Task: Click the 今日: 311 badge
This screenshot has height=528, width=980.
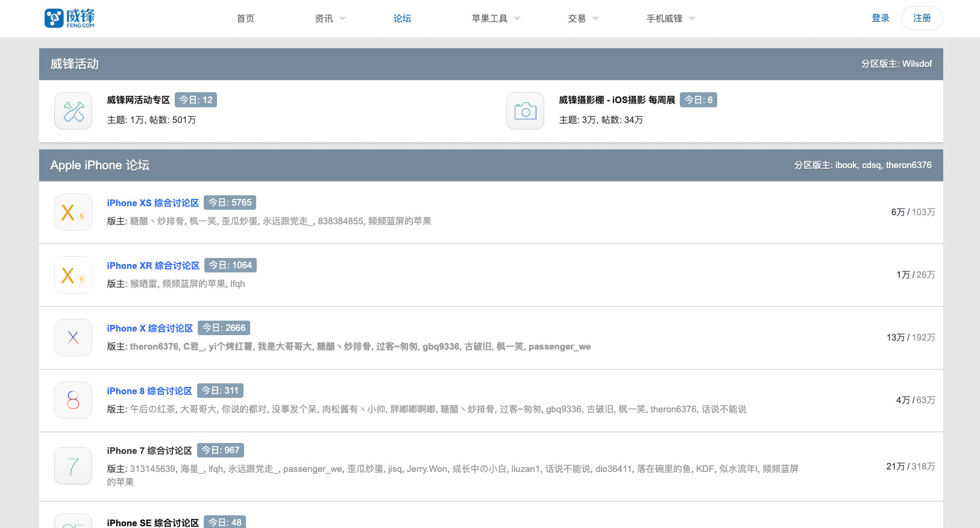Action: (x=220, y=391)
